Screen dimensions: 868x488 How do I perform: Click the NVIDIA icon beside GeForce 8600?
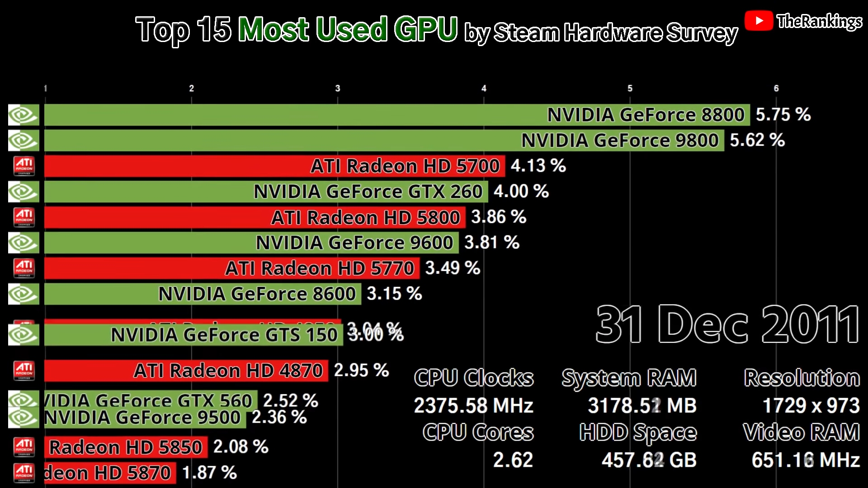click(24, 293)
